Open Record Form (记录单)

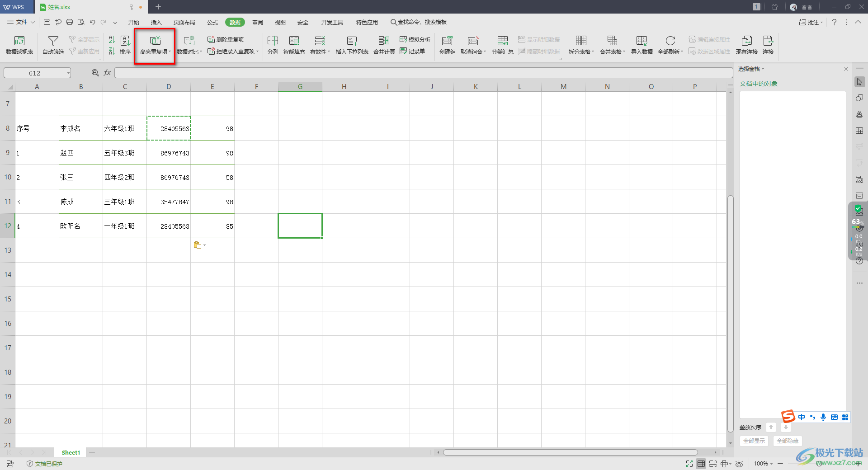click(412, 51)
